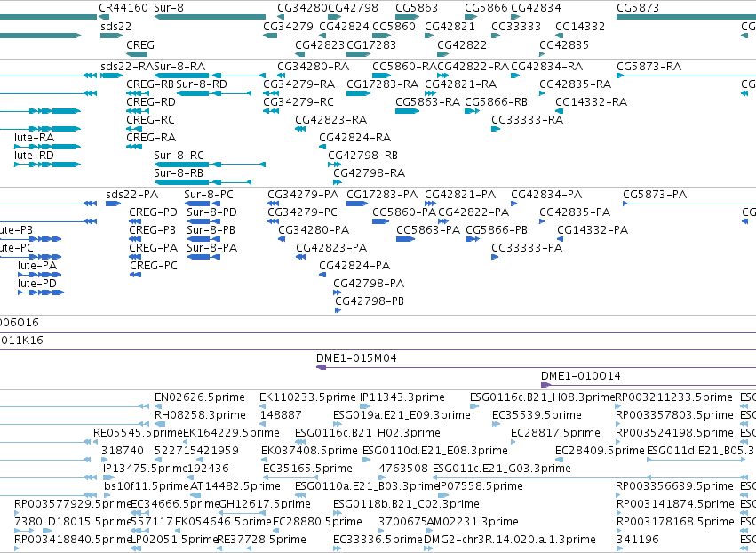Click the CREG-RC transcript label

point(150,119)
